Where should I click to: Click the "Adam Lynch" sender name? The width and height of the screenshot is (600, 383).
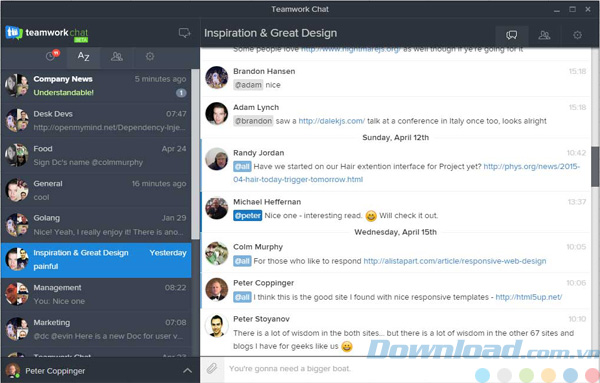click(x=256, y=108)
